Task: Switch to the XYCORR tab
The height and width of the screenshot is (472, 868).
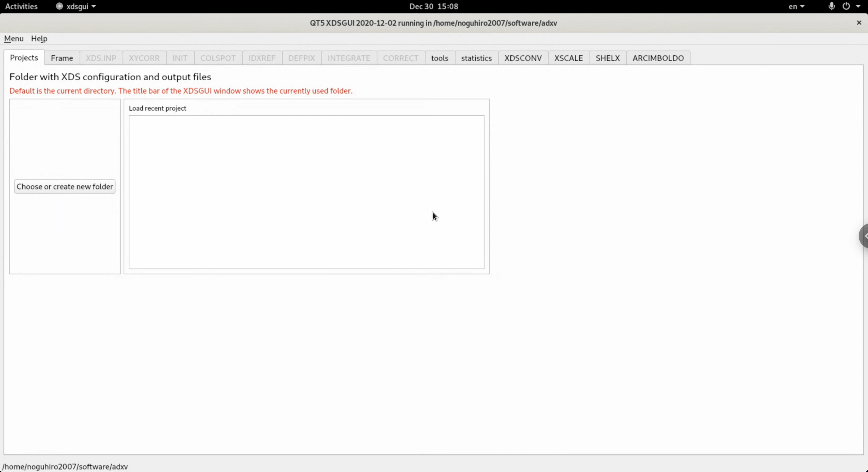Action: click(x=144, y=58)
